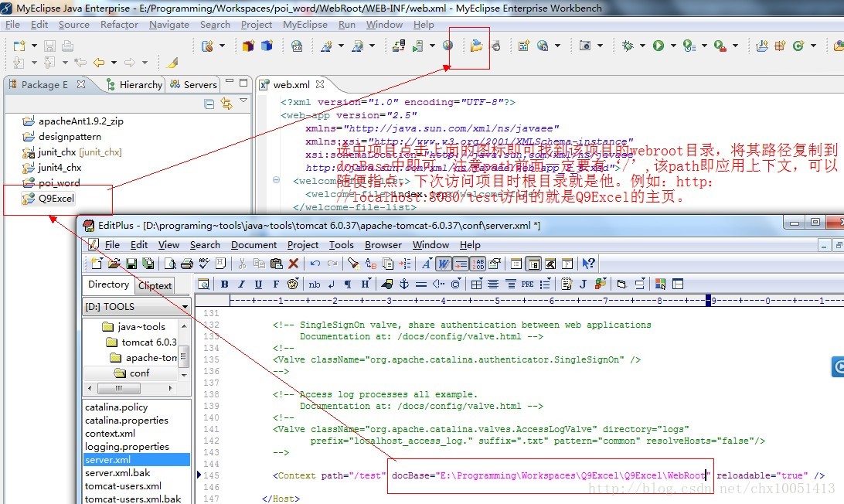Click Bold B icon in HTML toolbar
The image size is (844, 504).
pos(224,284)
